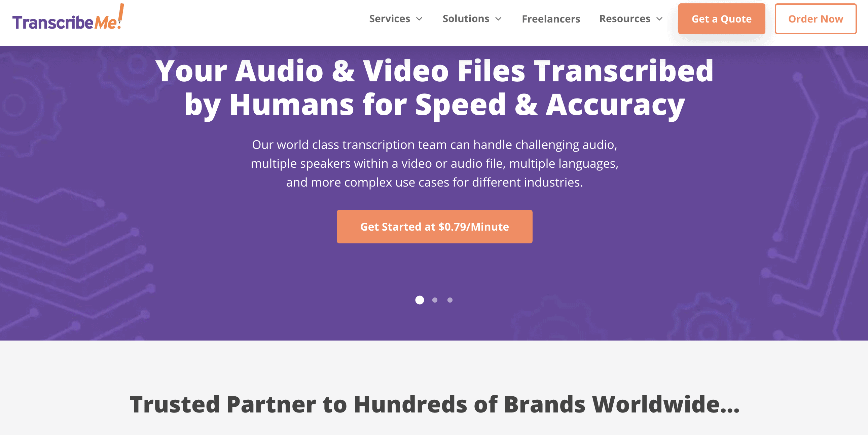
Task: Click Get Started at $0.79/Minute button
Action: 434,226
